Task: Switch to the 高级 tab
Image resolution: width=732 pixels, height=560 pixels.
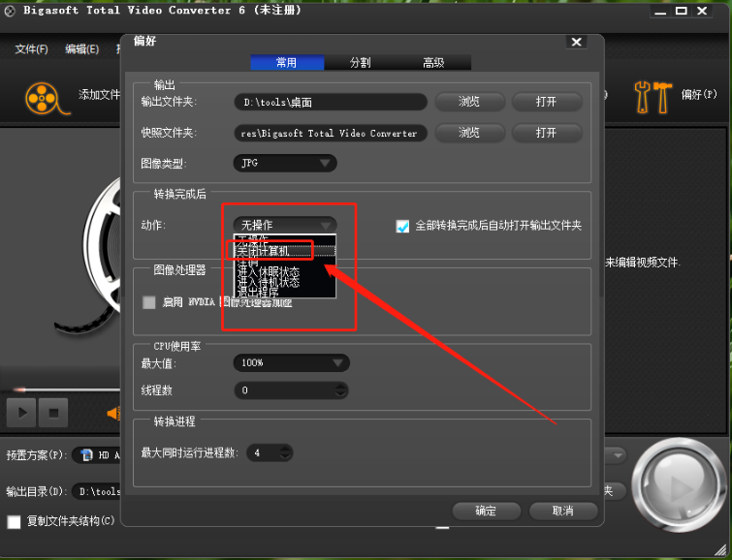Action: pos(433,63)
